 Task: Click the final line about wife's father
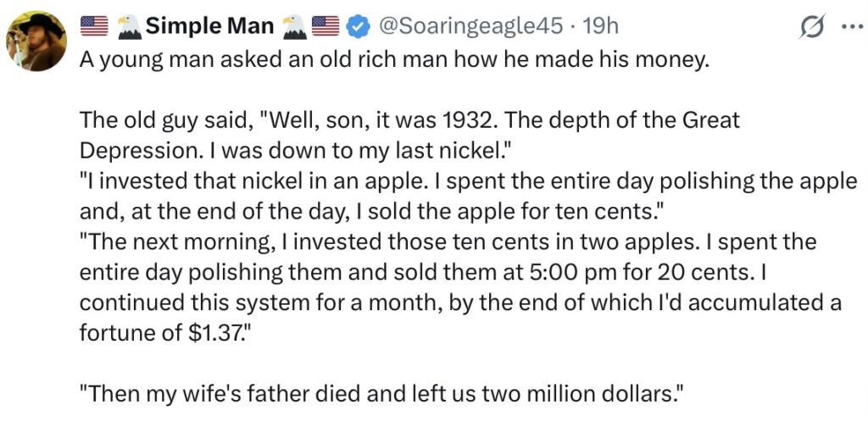point(381,393)
